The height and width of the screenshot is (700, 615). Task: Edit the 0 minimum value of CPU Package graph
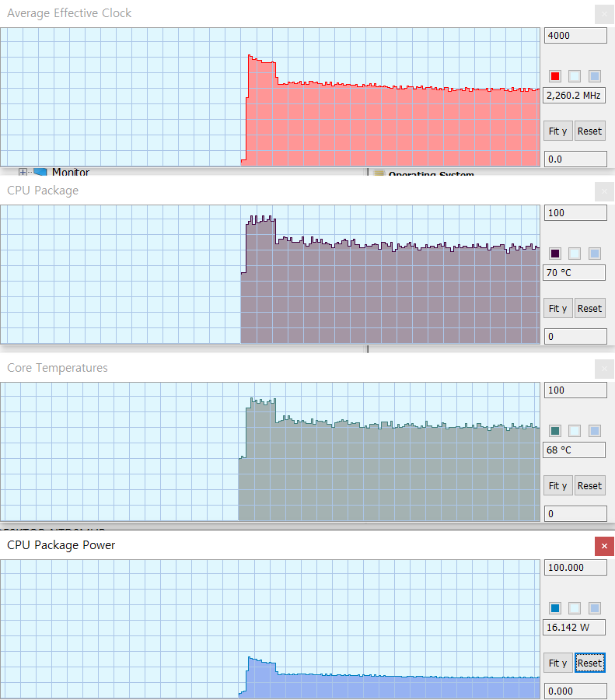point(575,337)
